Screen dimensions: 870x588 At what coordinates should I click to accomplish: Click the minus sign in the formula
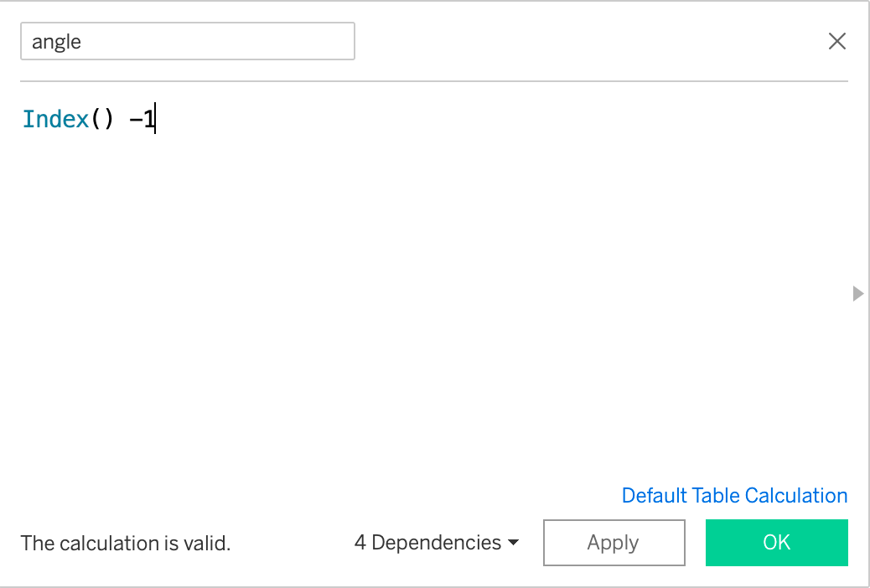pyautogui.click(x=135, y=120)
